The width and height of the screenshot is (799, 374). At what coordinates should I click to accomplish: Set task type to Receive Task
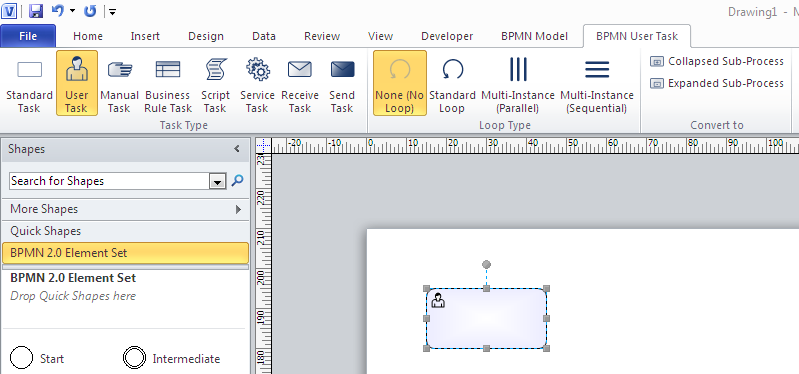(300, 83)
